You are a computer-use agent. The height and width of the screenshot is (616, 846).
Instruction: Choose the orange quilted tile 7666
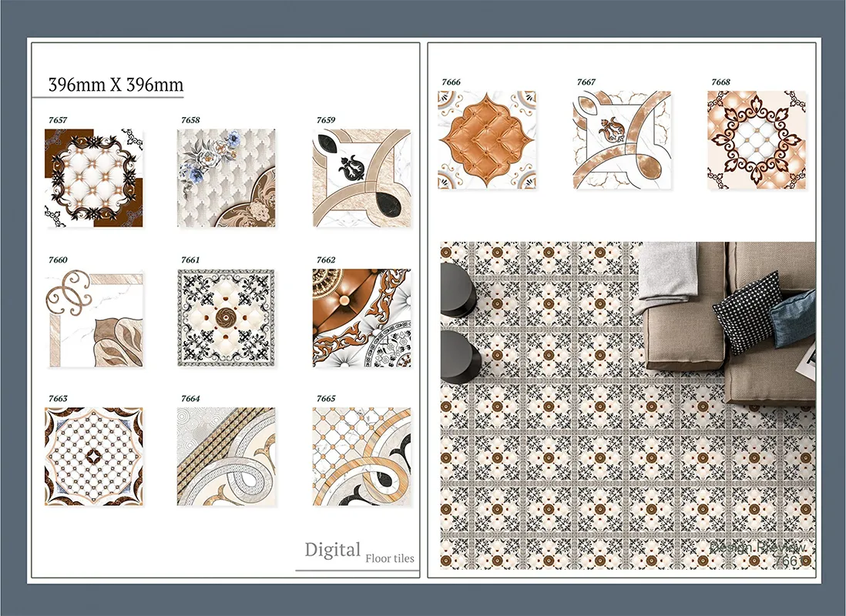(x=487, y=140)
